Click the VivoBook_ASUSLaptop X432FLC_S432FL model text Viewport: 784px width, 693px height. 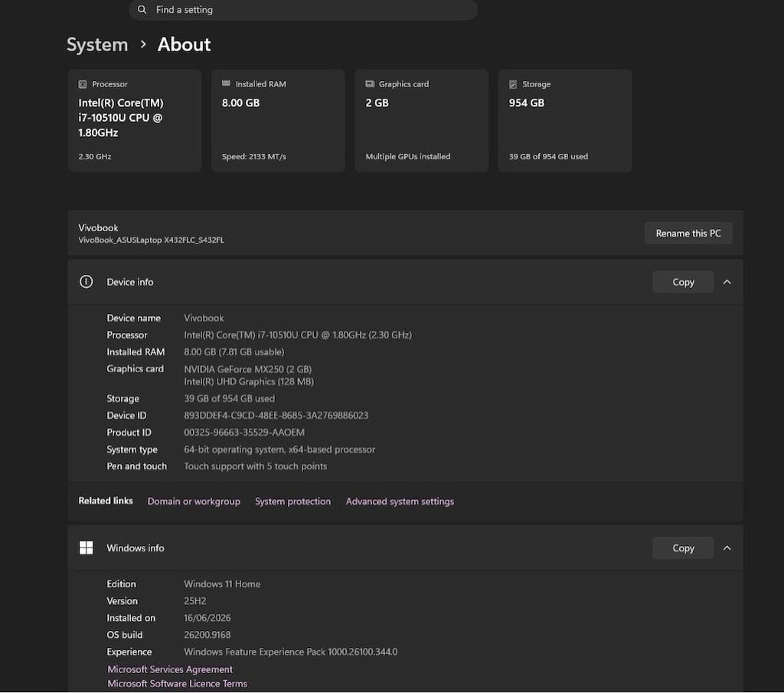151,240
